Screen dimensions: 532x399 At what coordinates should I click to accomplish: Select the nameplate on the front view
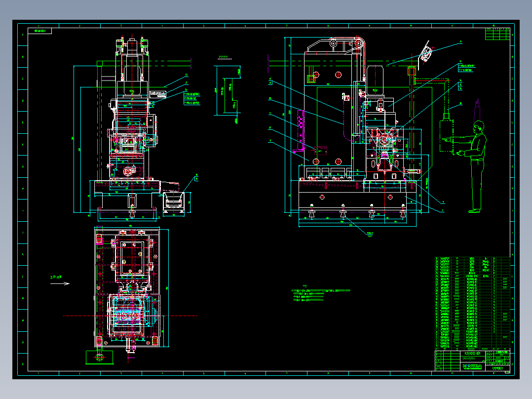pyautogui.click(x=158, y=94)
